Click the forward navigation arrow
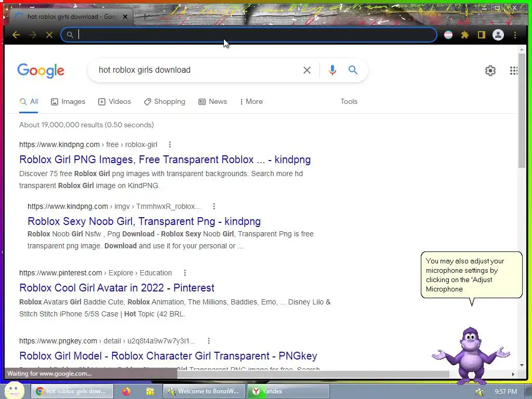Viewport: 532px width, 399px height. tap(33, 35)
